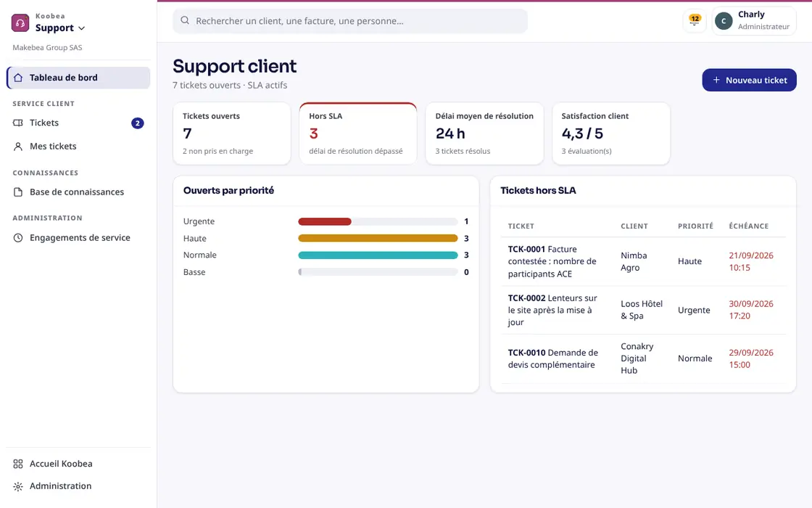
Task: Create a Nouveau ticket
Action: pos(749,80)
